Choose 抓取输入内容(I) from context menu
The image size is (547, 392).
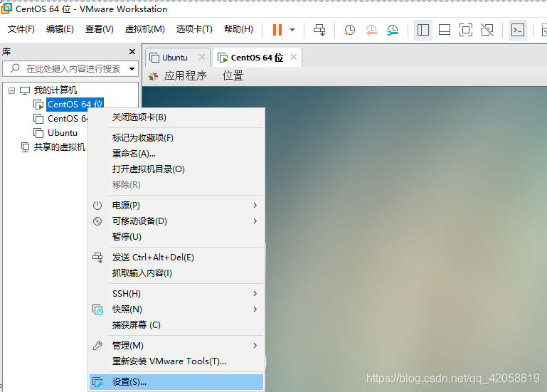pos(176,273)
